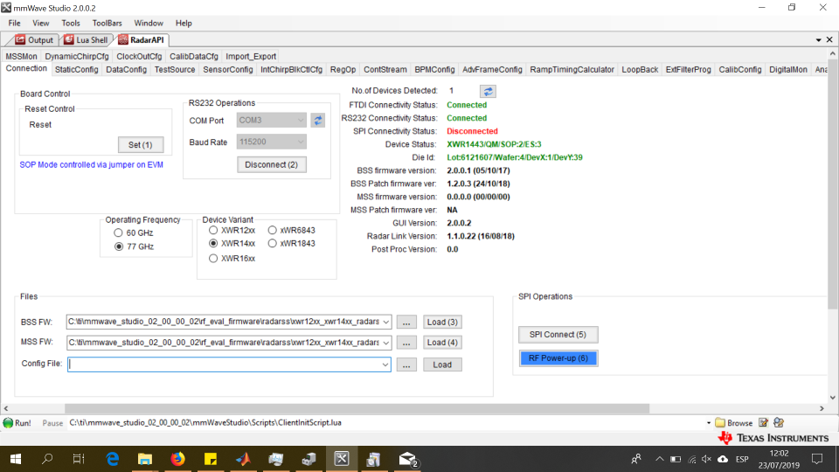Select the XWR14xx device variant
Viewport: 839px width, 472px height.
click(213, 243)
